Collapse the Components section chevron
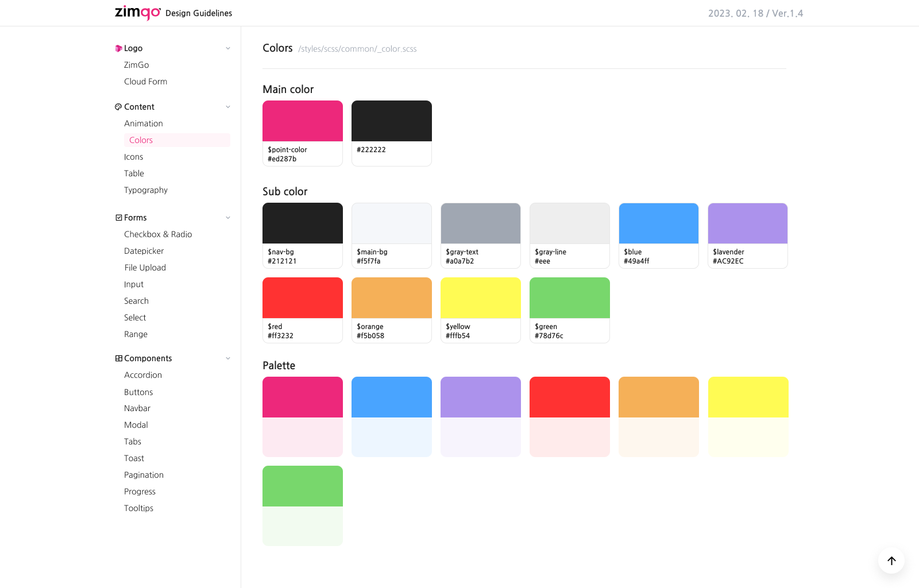Image resolution: width=919 pixels, height=588 pixels. point(229,358)
